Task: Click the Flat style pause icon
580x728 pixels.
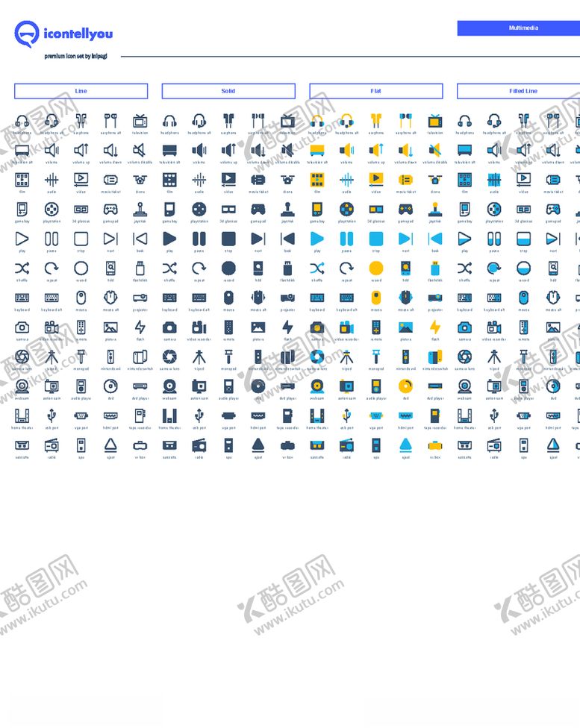Action: coord(346,239)
